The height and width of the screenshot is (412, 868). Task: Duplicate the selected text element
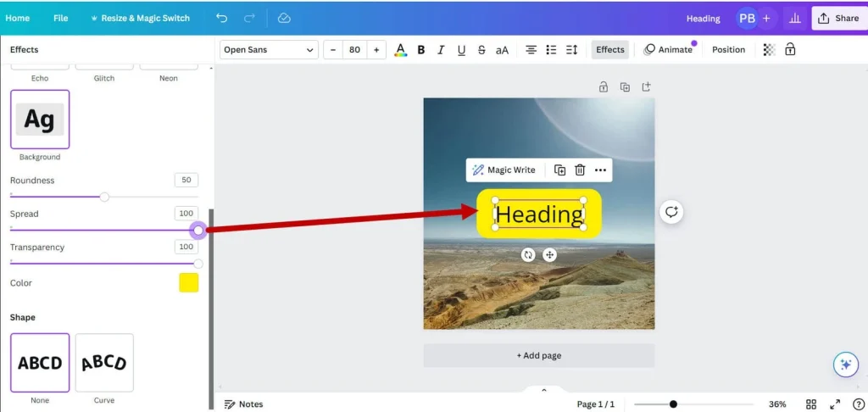560,170
